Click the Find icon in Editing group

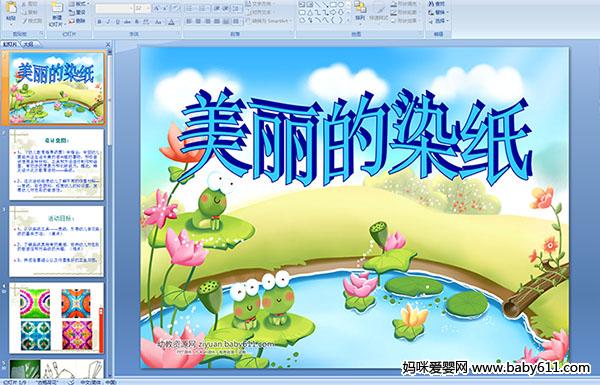click(x=437, y=4)
